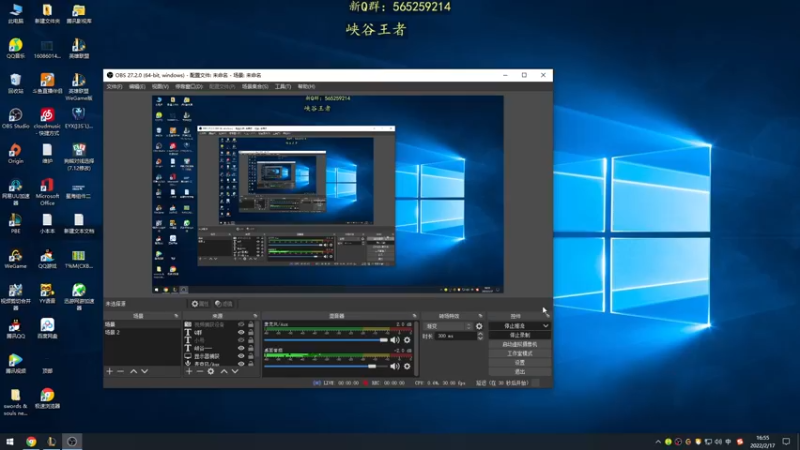Open 百度网盘 desktop shortcut
The height and width of the screenshot is (450, 800).
pos(47,329)
